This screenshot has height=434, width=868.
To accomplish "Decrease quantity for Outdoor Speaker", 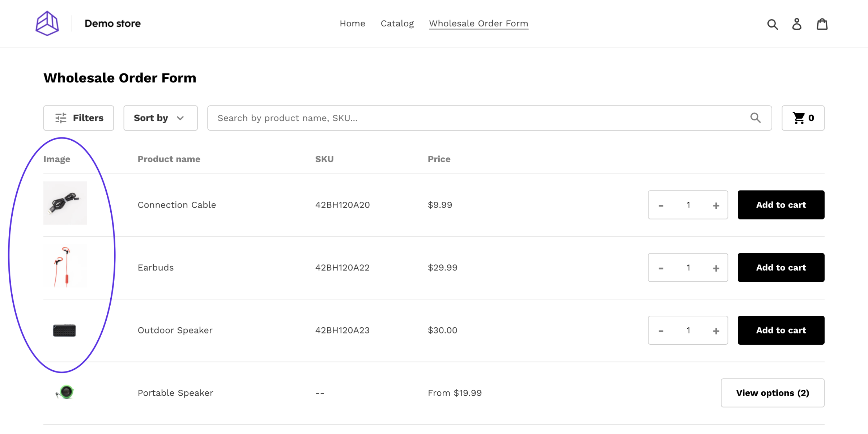I will point(661,330).
